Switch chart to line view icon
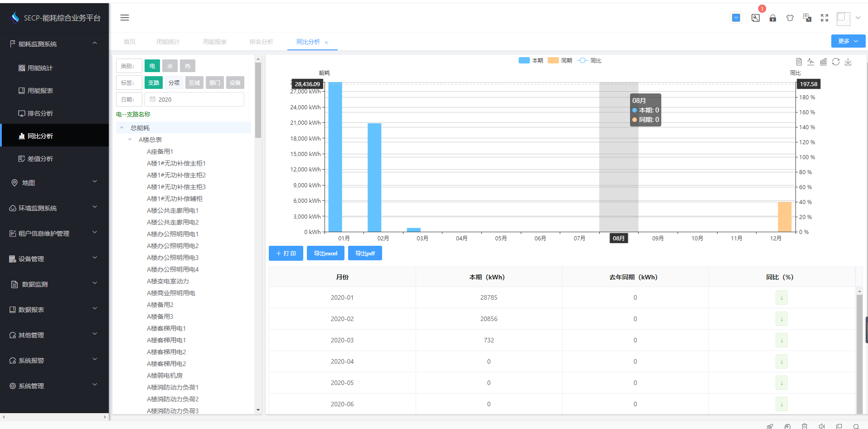Image resolution: width=868 pixels, height=429 pixels. pos(811,62)
